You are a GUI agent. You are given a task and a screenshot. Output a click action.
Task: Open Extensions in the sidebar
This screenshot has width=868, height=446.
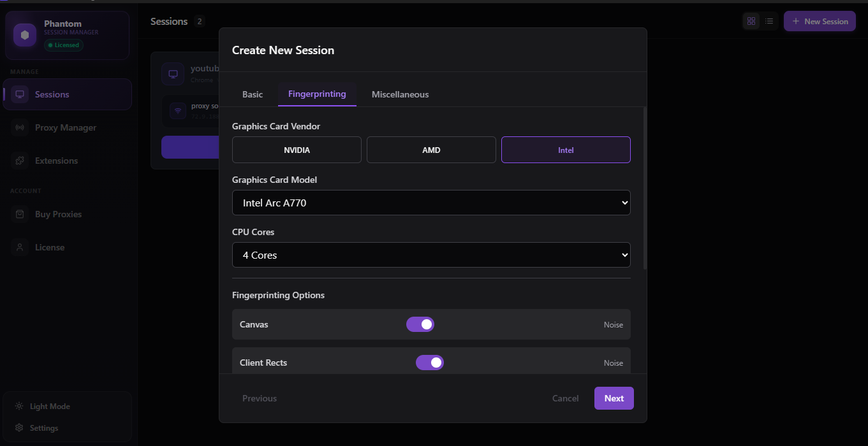pyautogui.click(x=67, y=161)
